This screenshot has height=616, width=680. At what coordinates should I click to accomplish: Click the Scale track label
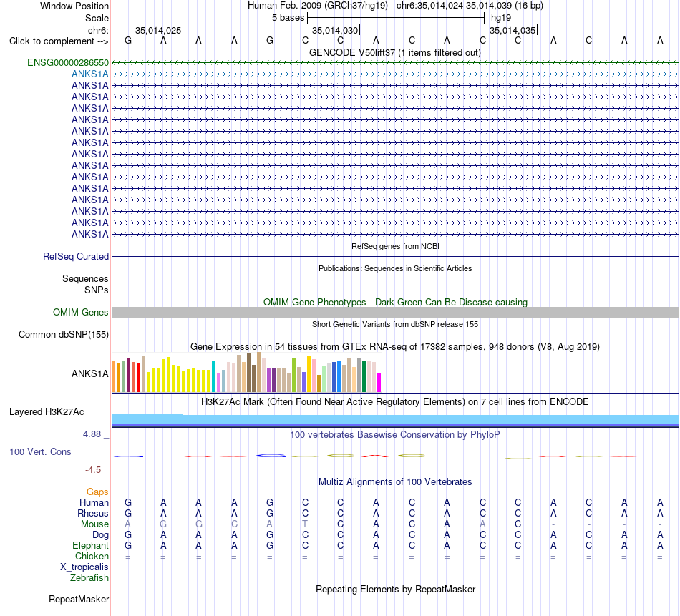coord(97,18)
